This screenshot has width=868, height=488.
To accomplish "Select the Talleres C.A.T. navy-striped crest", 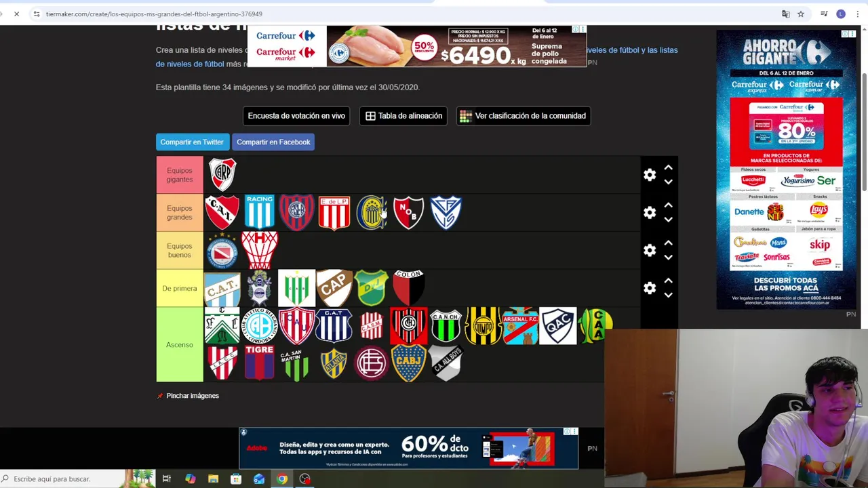I will [x=334, y=326].
